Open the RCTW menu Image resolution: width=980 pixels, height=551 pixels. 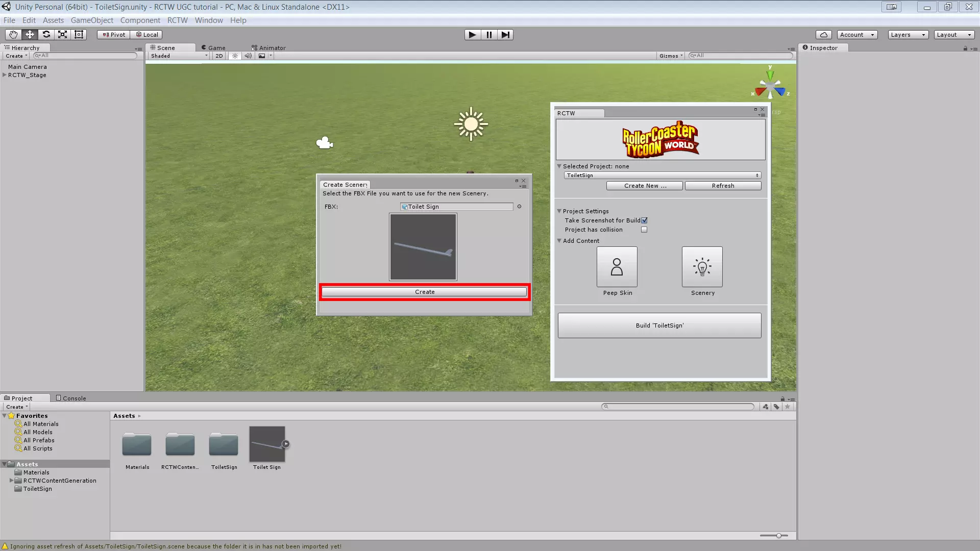[x=177, y=20]
